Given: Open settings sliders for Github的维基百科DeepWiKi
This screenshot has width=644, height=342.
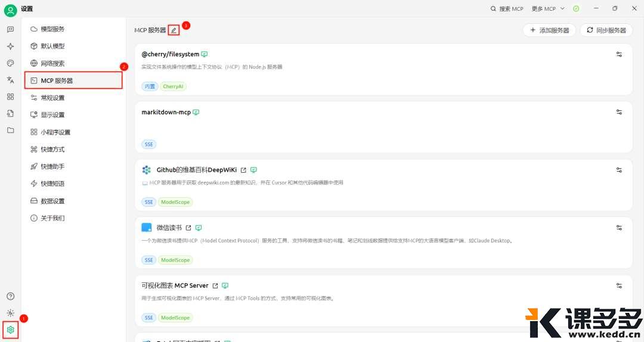Looking at the screenshot, I should tap(619, 170).
